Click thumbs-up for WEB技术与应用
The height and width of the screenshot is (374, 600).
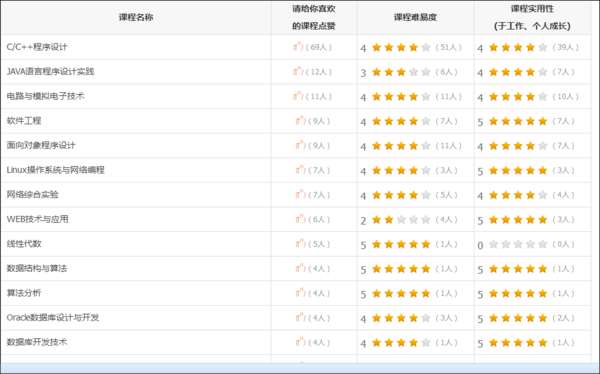click(x=300, y=219)
